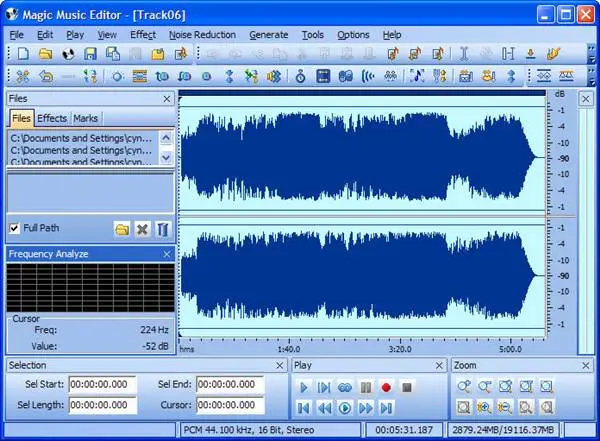
Task: Click the down-arrow insert marker icon
Action: click(x=530, y=54)
